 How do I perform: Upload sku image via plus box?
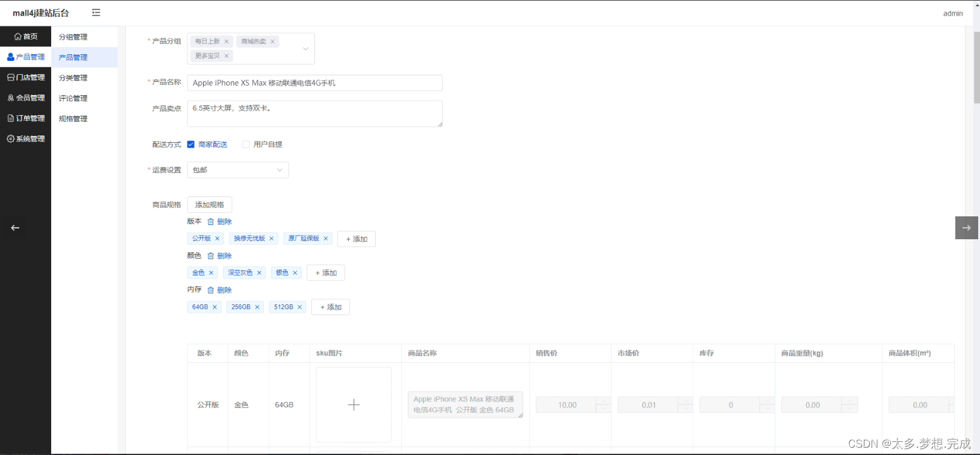[354, 405]
